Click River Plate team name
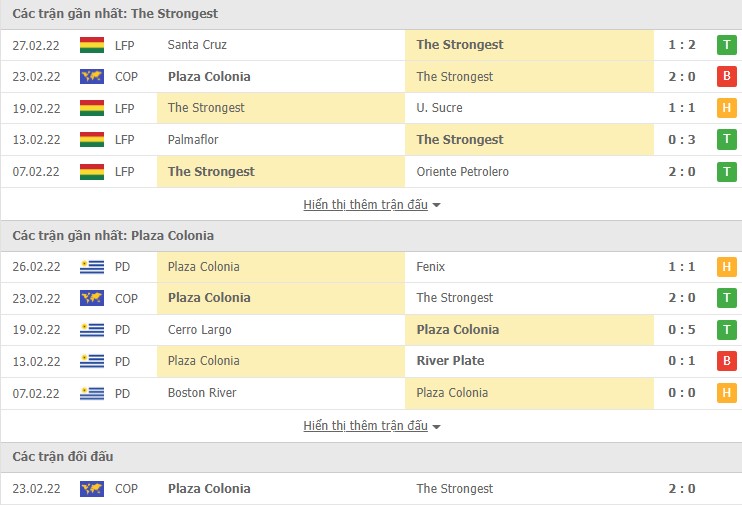The width and height of the screenshot is (742, 505). tap(450, 361)
